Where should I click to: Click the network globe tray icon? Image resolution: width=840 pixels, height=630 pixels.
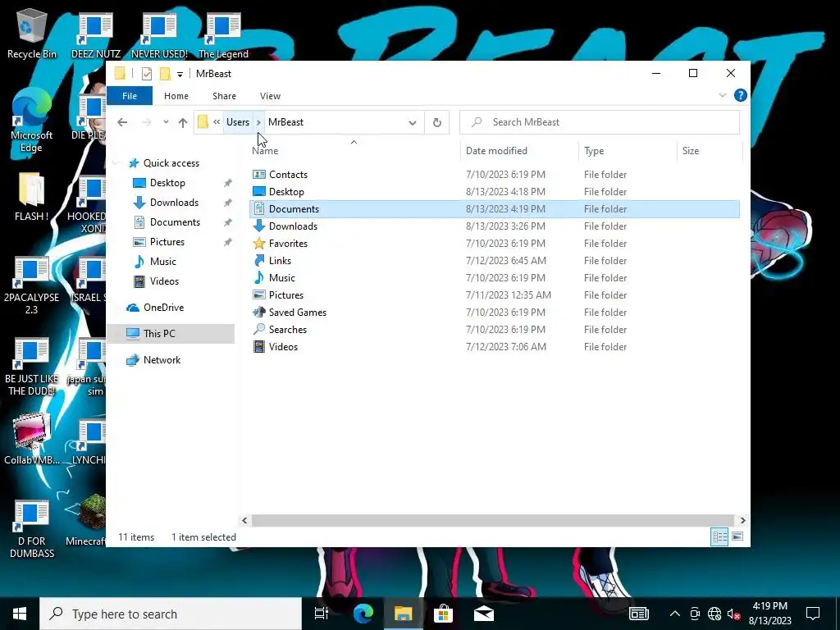pyautogui.click(x=714, y=614)
